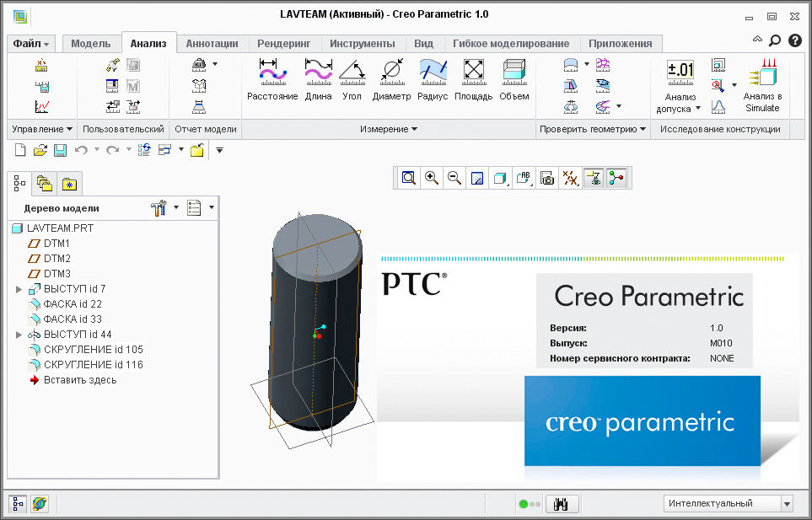Screen dimensions: 812x520
Task: Select the Объем volume measurement tool
Action: [x=514, y=79]
